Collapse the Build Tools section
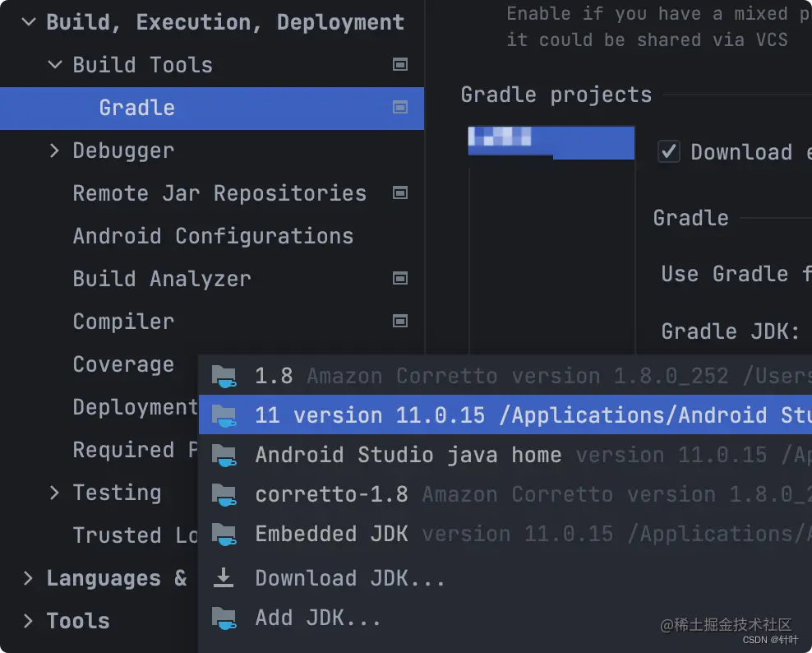812x653 pixels. [53, 65]
